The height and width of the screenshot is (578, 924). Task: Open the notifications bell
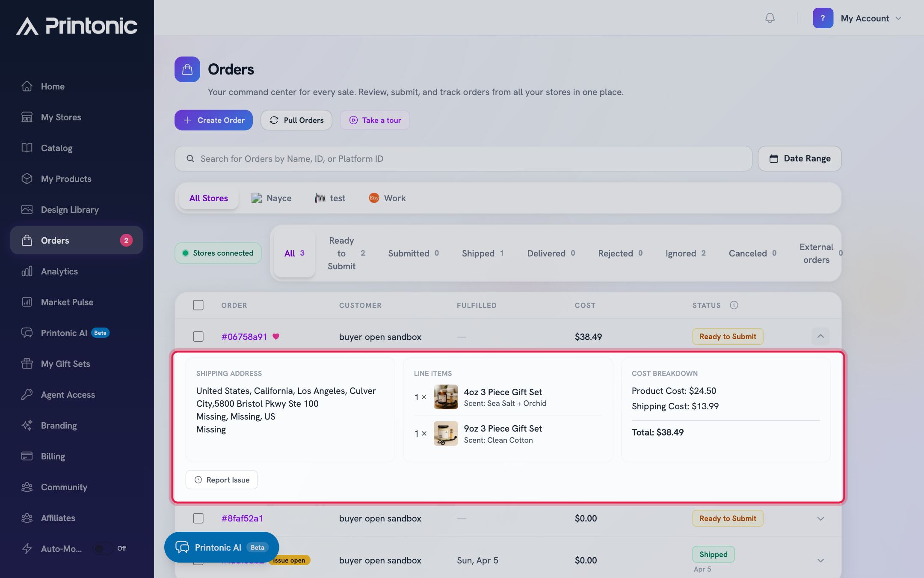point(770,18)
